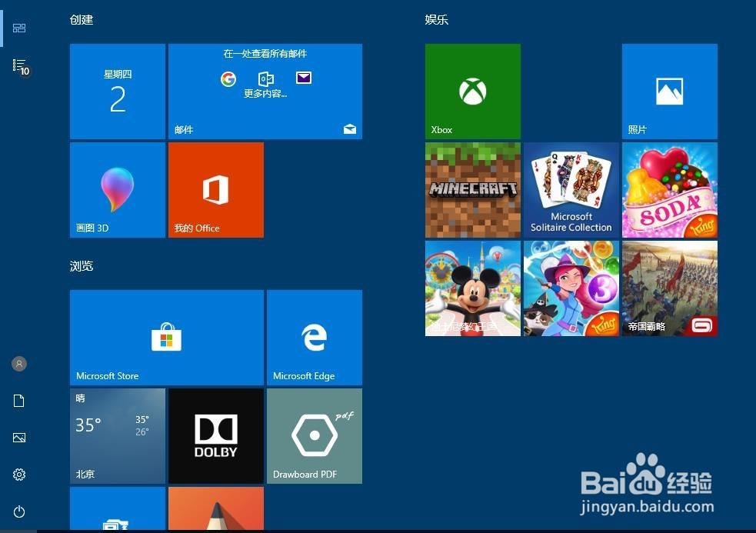Launch Microsoft Edge tile
Screen dimensions: 756x533
click(315, 338)
